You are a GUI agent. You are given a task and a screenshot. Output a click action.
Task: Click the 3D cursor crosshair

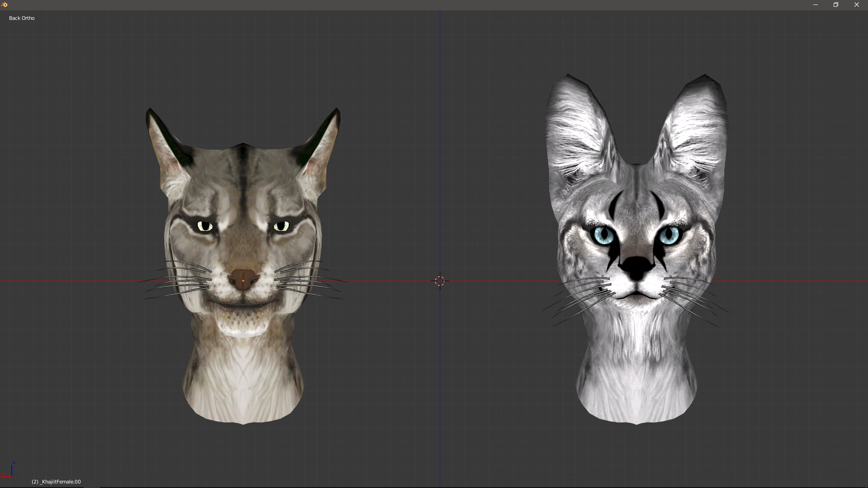440,281
